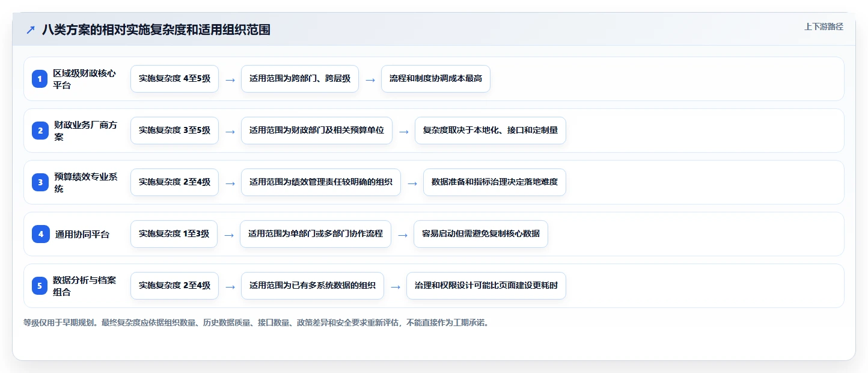This screenshot has width=868, height=373.
Task: Select the 通用协同平台 row label
Action: 82,234
